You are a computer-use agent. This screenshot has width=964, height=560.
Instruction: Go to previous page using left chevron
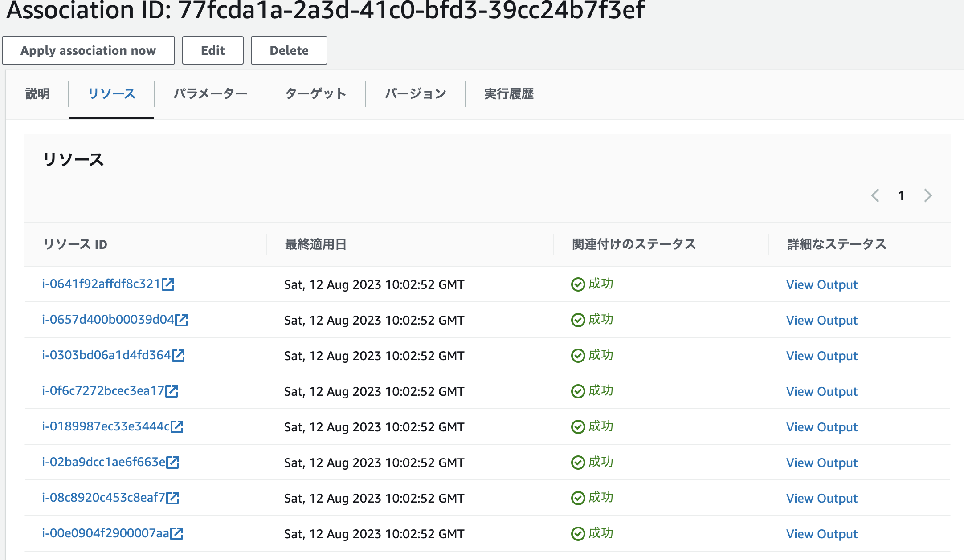tap(875, 195)
